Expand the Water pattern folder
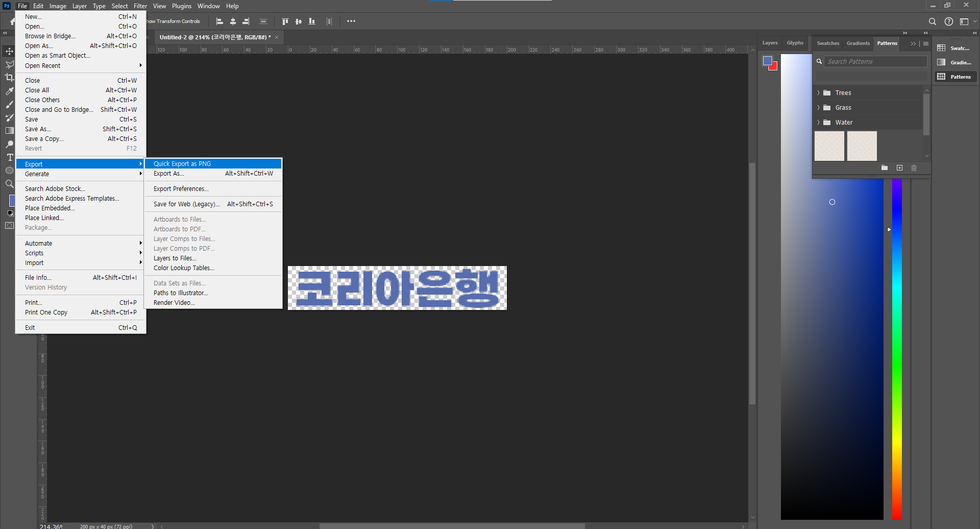 819,123
